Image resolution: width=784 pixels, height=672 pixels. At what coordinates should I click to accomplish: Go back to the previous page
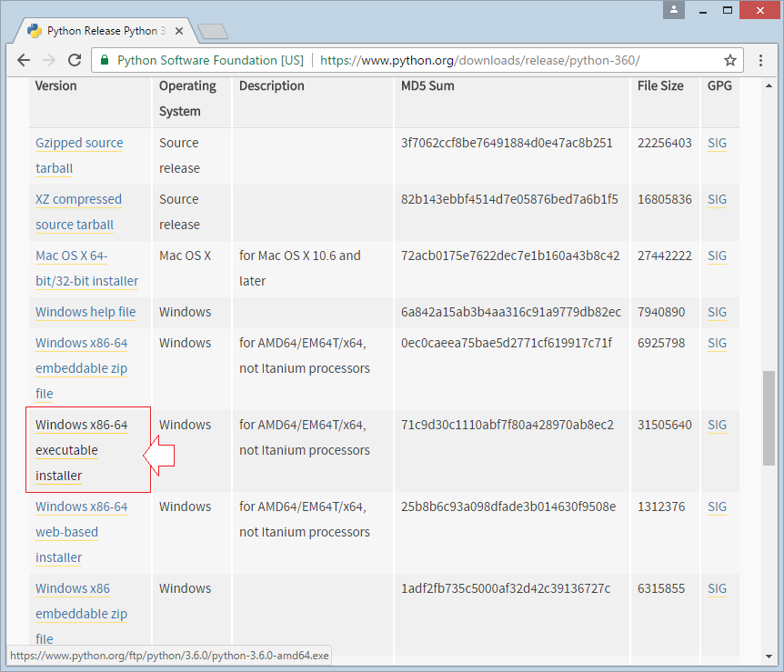click(x=24, y=61)
